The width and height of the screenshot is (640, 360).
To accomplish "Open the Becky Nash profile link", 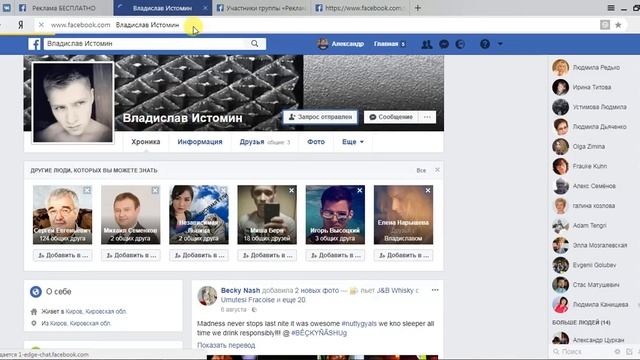I will coord(240,290).
